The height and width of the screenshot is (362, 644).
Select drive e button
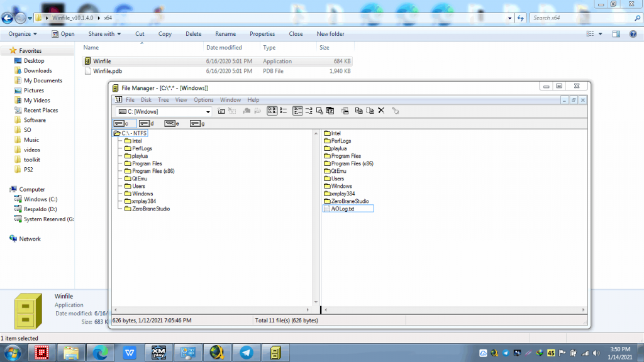[x=172, y=124]
